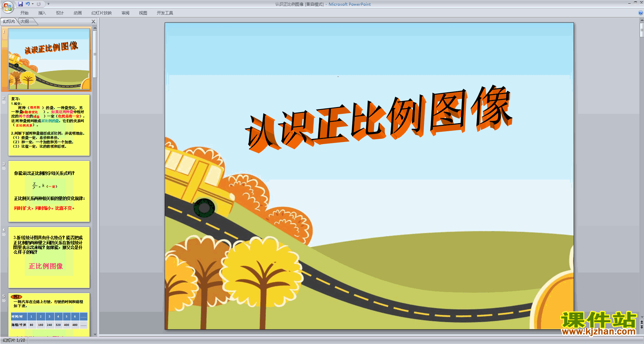Click the thumbnail pane scrollbar thumb
This screenshot has height=344, width=644.
(x=95, y=54)
